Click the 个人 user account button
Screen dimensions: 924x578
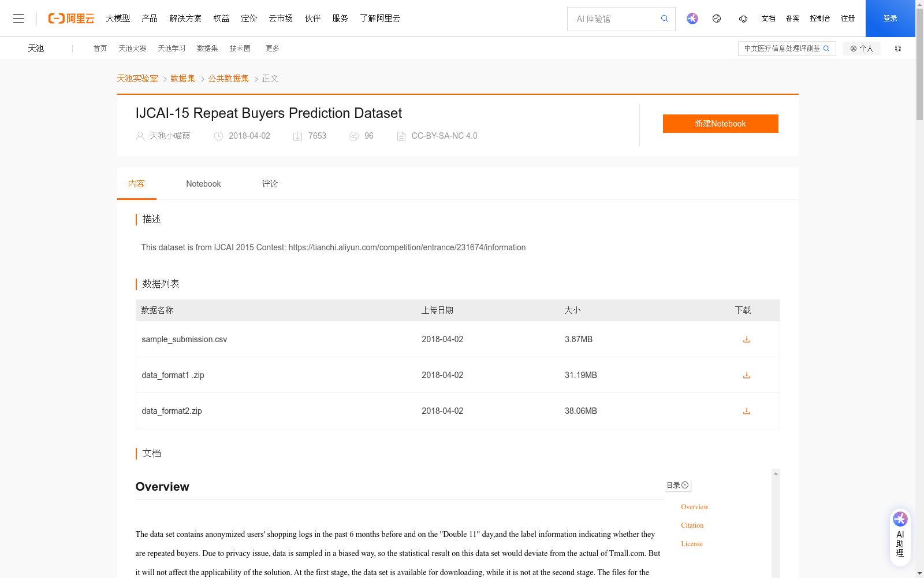[862, 49]
